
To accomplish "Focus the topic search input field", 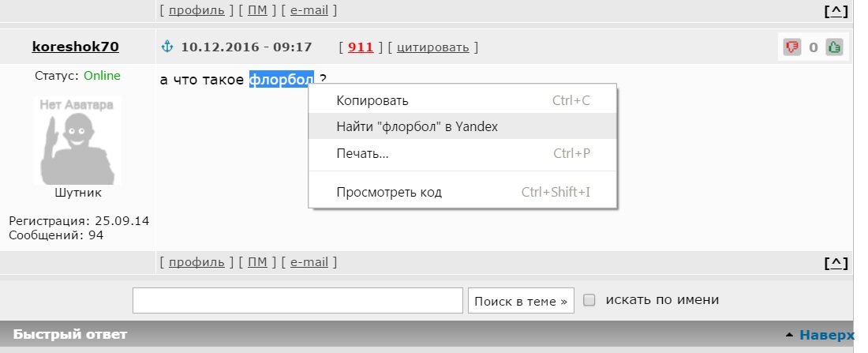I will (297, 300).
